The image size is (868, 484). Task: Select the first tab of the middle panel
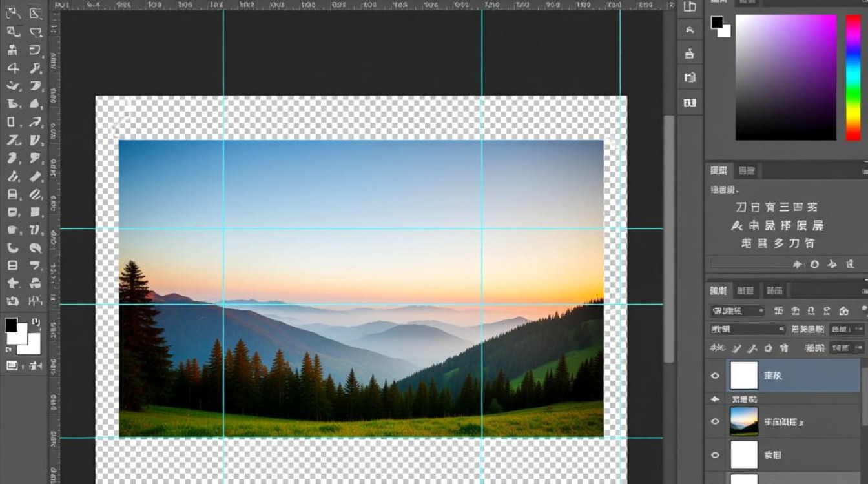point(719,171)
